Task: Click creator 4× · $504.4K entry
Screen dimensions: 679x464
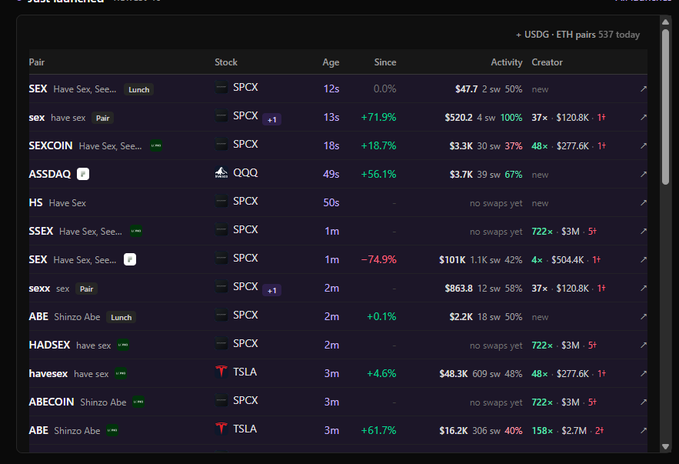Action: [566, 260]
